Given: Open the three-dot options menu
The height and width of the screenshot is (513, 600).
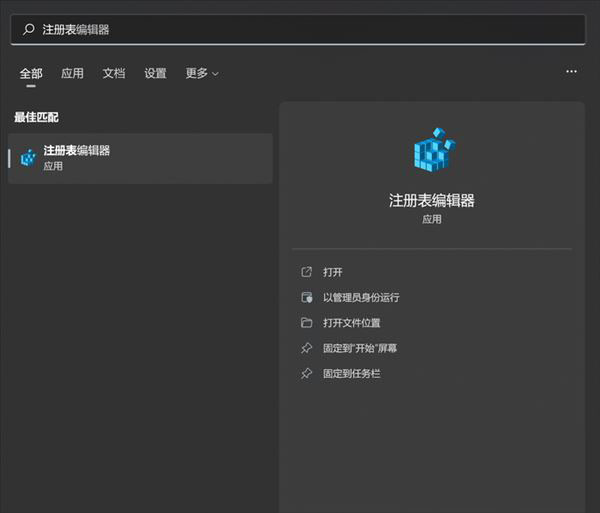Looking at the screenshot, I should coord(571,72).
